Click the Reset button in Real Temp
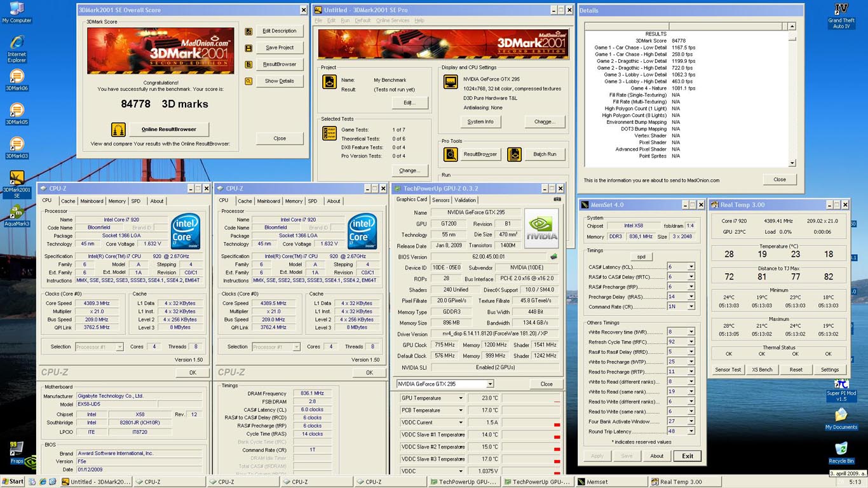Image resolution: width=868 pixels, height=488 pixels. [796, 370]
